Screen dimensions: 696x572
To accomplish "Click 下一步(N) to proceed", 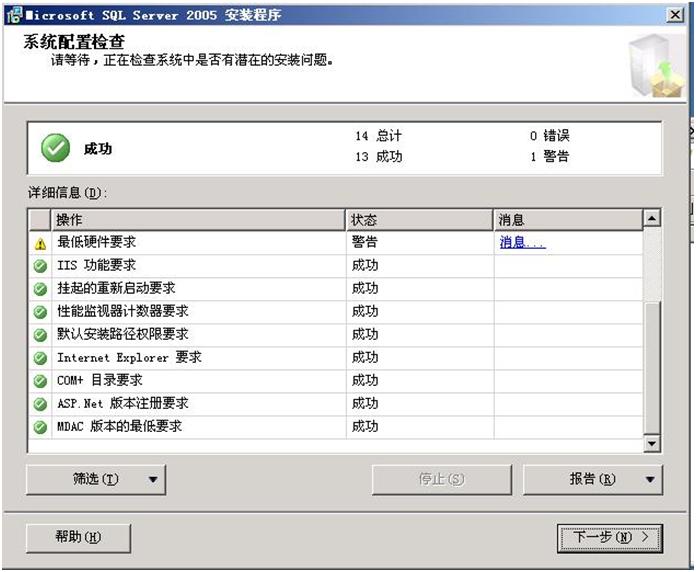I will 610,538.
